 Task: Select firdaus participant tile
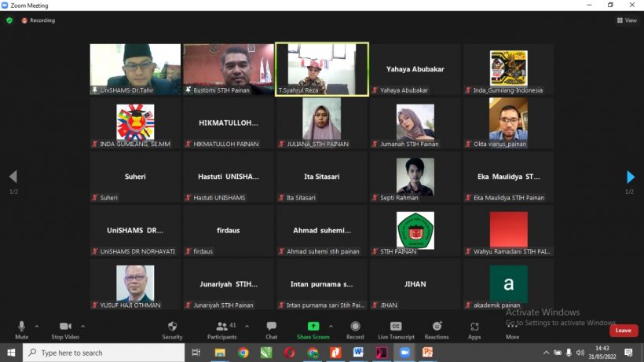tap(229, 231)
